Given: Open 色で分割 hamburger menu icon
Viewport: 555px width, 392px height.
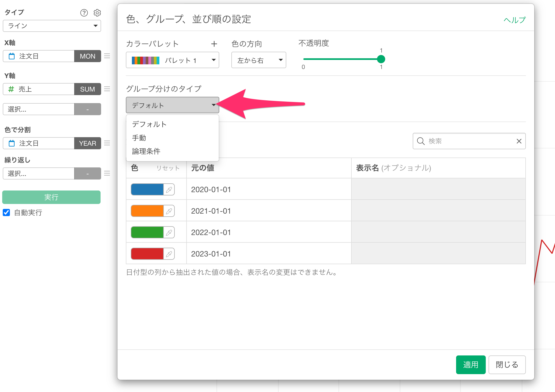Looking at the screenshot, I should click(107, 143).
